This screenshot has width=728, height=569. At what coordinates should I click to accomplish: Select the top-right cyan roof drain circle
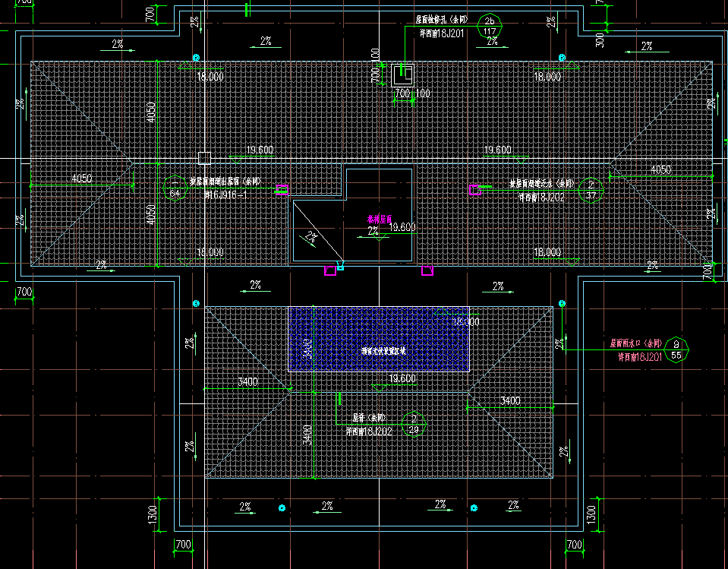tap(563, 58)
